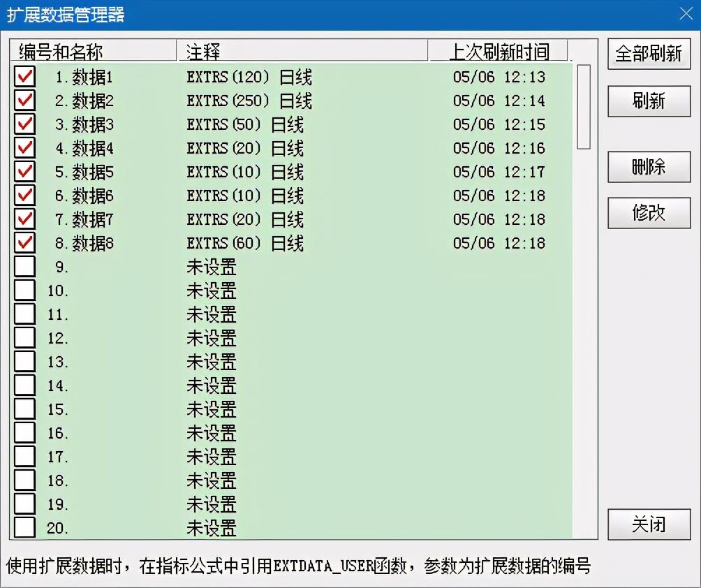
Task: Check the checkbox for row 14
Action: (24, 385)
